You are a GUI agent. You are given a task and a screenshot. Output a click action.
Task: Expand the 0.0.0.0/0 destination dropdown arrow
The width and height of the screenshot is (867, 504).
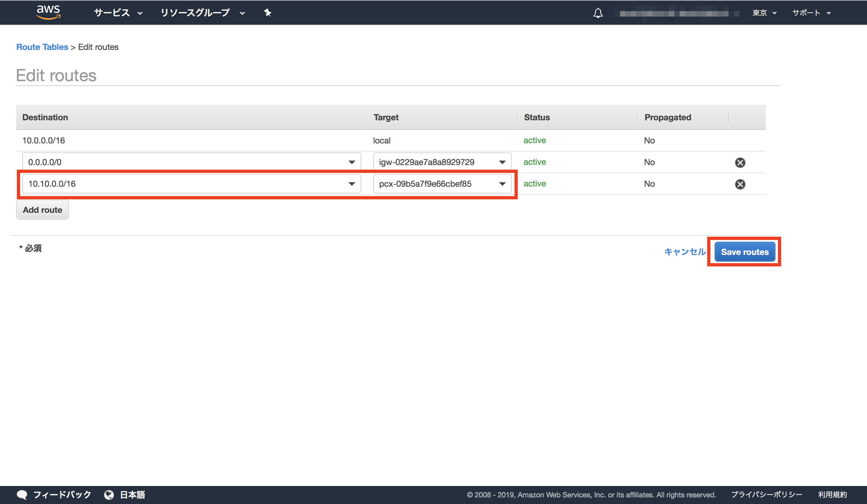click(351, 162)
